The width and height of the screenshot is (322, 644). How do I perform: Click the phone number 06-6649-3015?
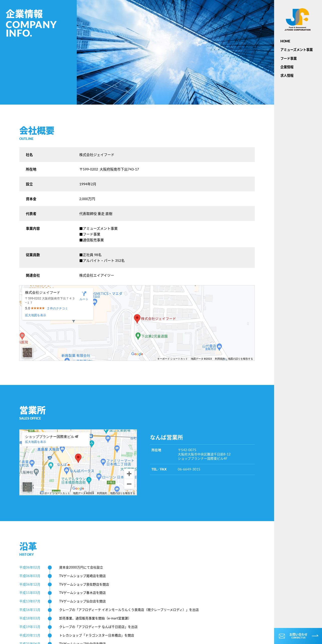189,469
